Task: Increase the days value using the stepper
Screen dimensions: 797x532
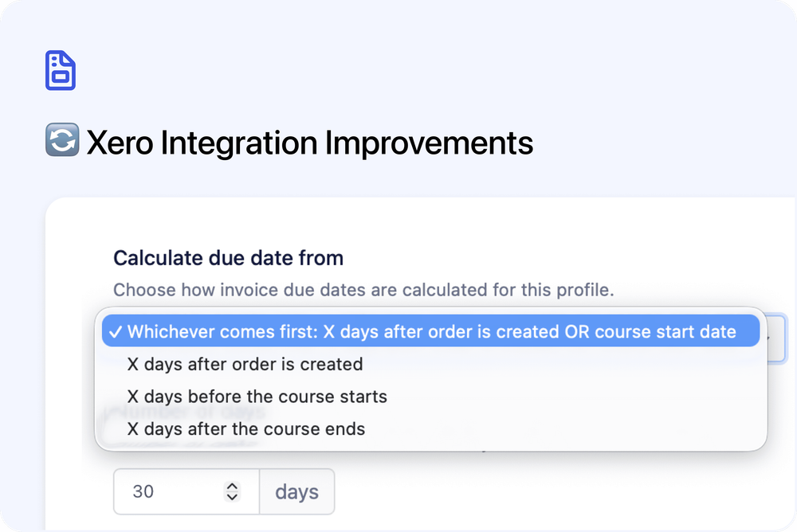Action: click(x=231, y=486)
